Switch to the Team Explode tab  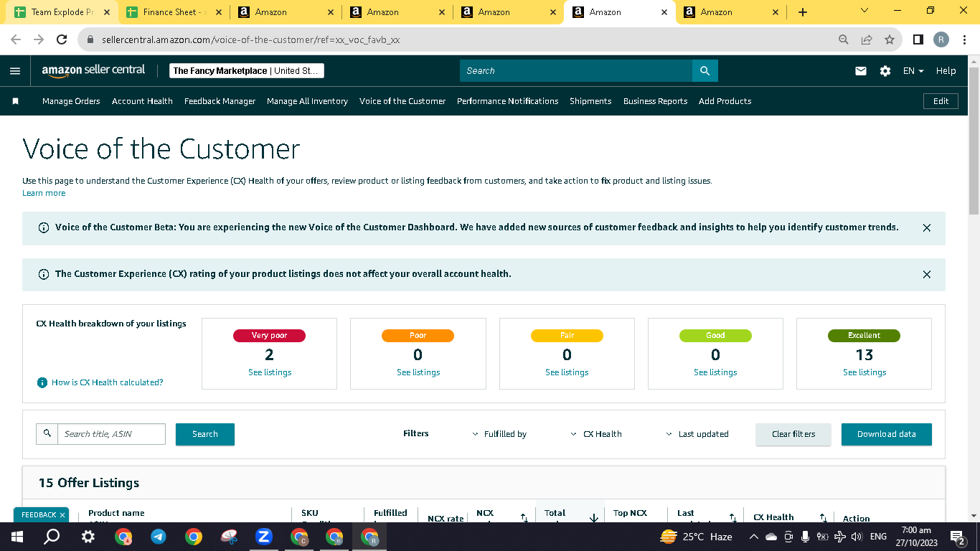[x=63, y=12]
